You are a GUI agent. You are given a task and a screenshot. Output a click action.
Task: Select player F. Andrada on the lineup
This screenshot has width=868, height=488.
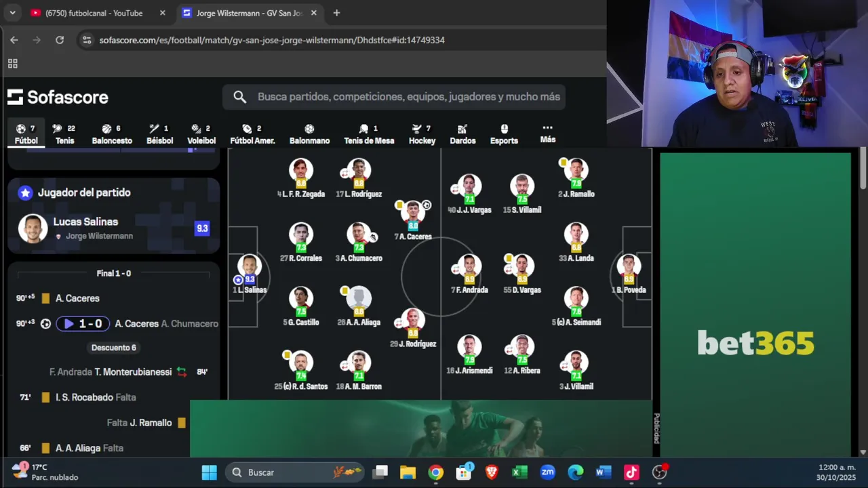469,274
